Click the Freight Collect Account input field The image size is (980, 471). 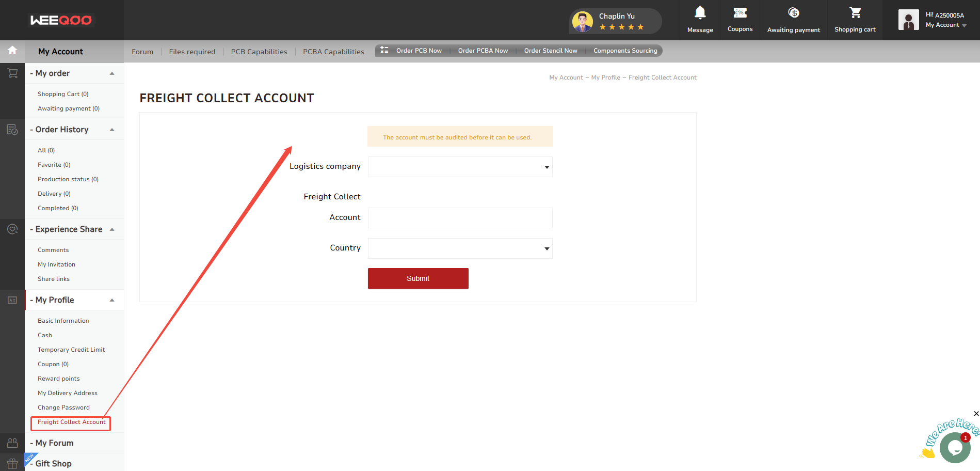(460, 218)
